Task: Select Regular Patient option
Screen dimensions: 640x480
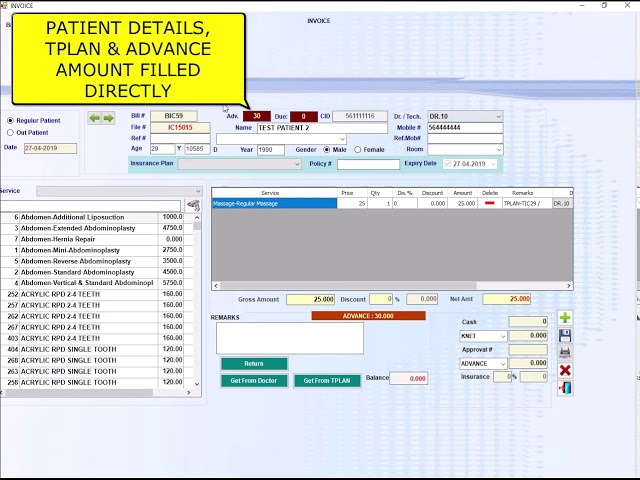Action: [11, 120]
